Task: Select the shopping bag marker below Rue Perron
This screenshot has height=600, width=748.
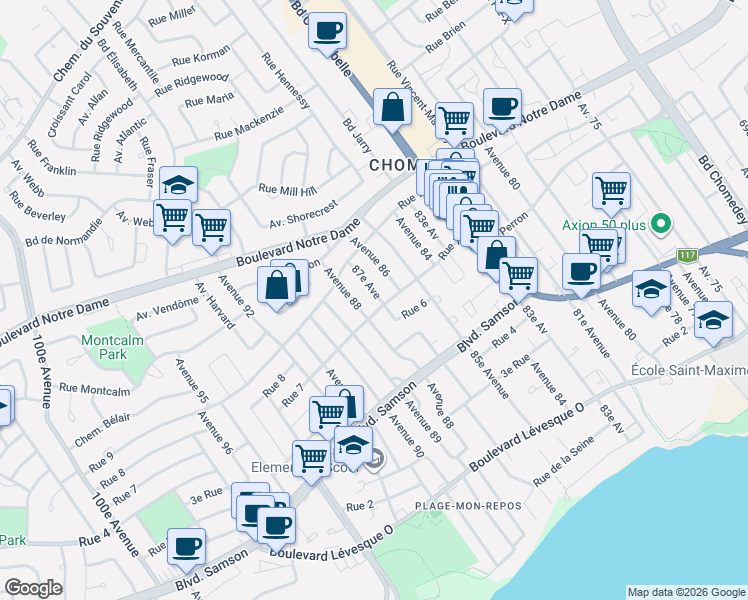Action: click(x=496, y=255)
